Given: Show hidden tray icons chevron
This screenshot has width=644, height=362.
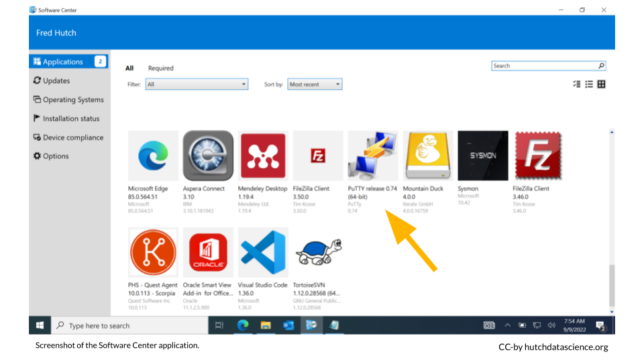Looking at the screenshot, I should (508, 326).
